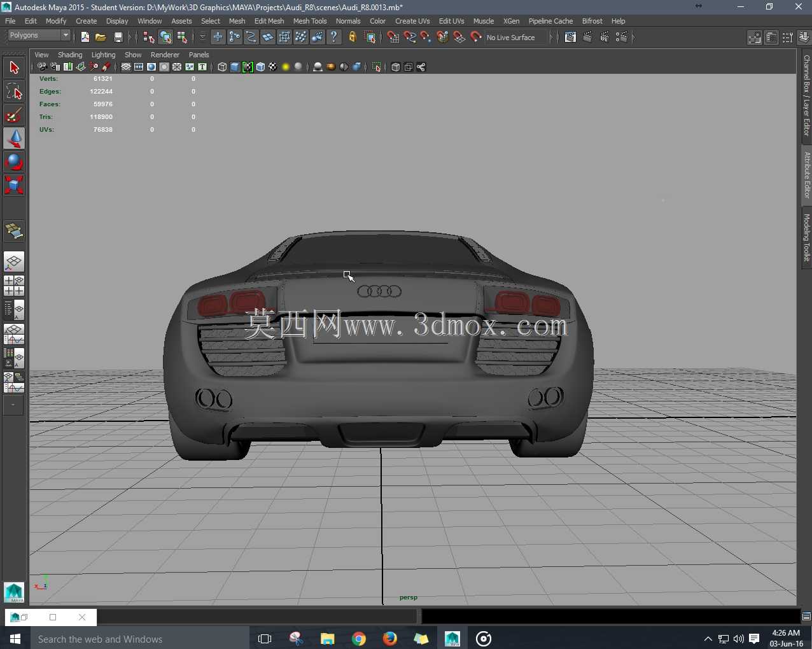Click the New Scene icon

[x=85, y=38]
